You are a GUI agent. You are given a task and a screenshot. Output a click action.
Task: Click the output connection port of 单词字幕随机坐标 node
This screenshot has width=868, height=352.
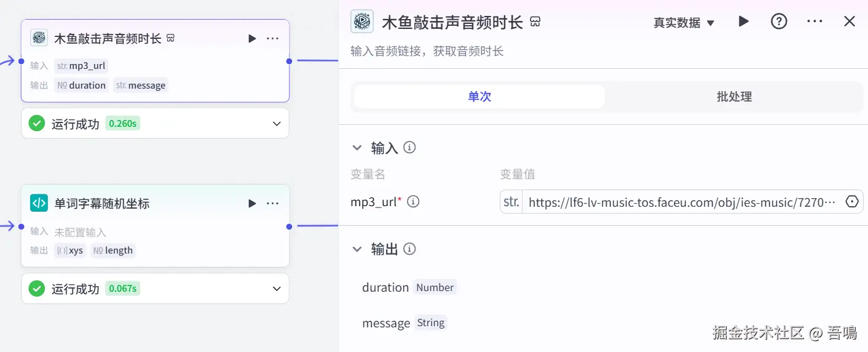coord(289,226)
